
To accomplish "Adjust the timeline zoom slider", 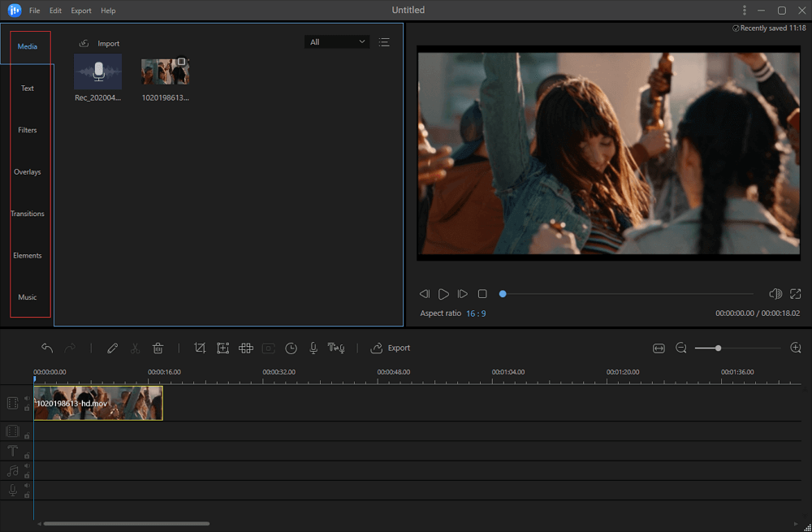I will tap(718, 348).
